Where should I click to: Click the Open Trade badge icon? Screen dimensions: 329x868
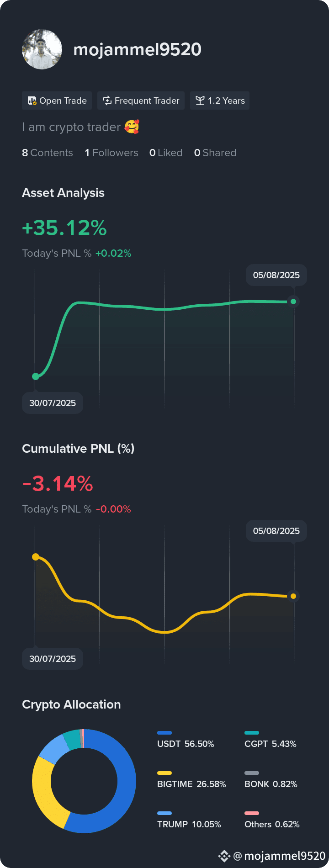[32, 101]
